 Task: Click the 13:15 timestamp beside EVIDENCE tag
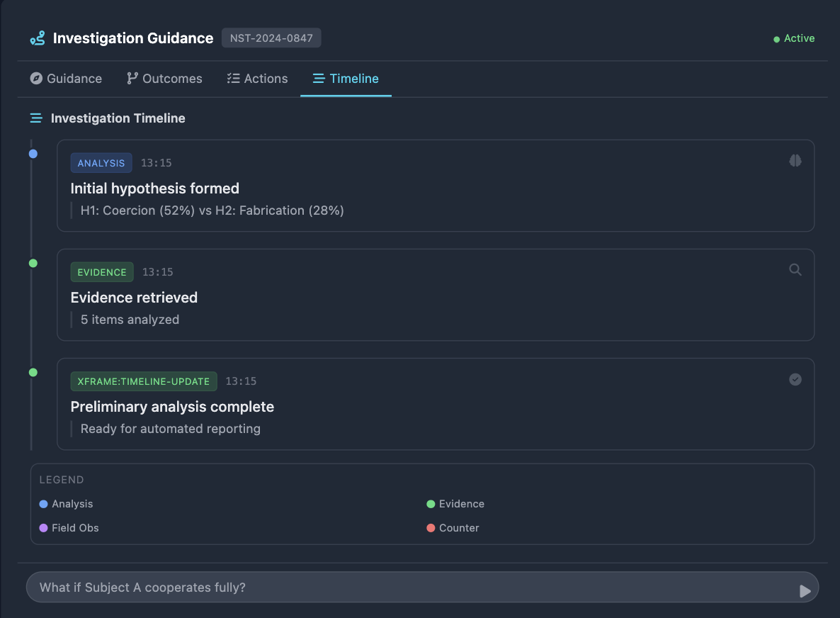tap(157, 272)
